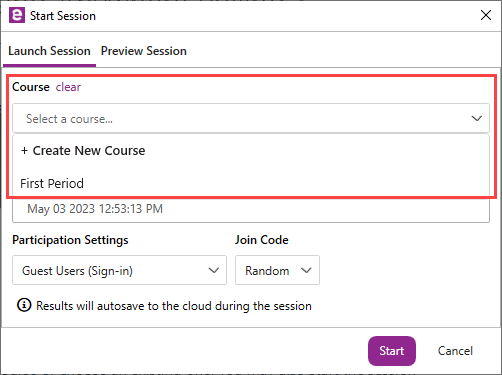The width and height of the screenshot is (502, 375).
Task: Click the plus icon before Create New Course
Action: point(24,151)
